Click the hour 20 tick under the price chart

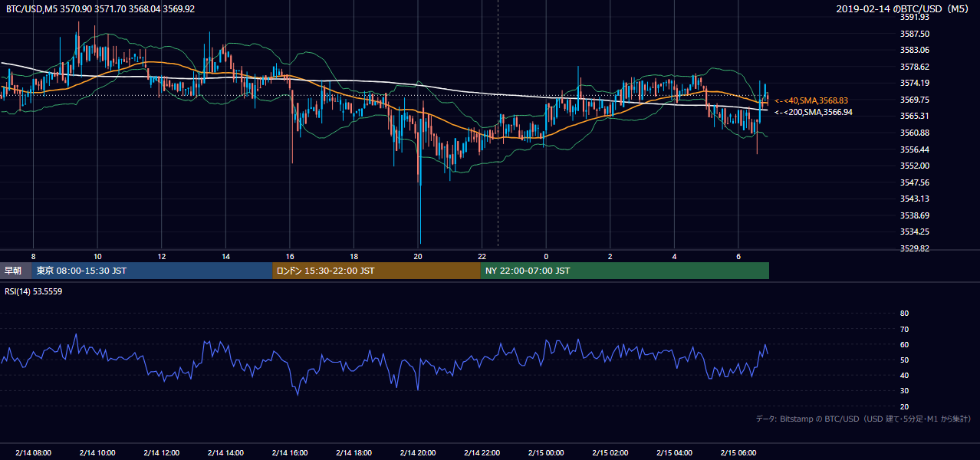(418, 256)
